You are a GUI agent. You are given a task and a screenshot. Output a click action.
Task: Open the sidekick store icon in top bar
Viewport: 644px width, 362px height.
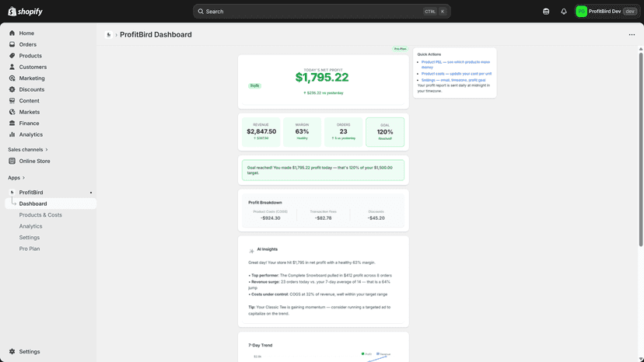546,12
